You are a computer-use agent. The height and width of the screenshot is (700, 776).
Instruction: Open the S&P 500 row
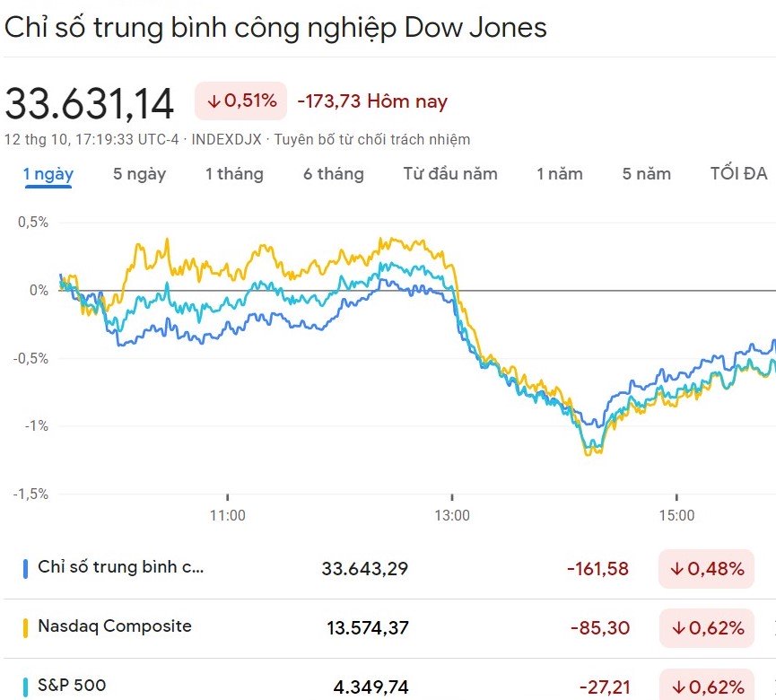pyautogui.click(x=72, y=687)
